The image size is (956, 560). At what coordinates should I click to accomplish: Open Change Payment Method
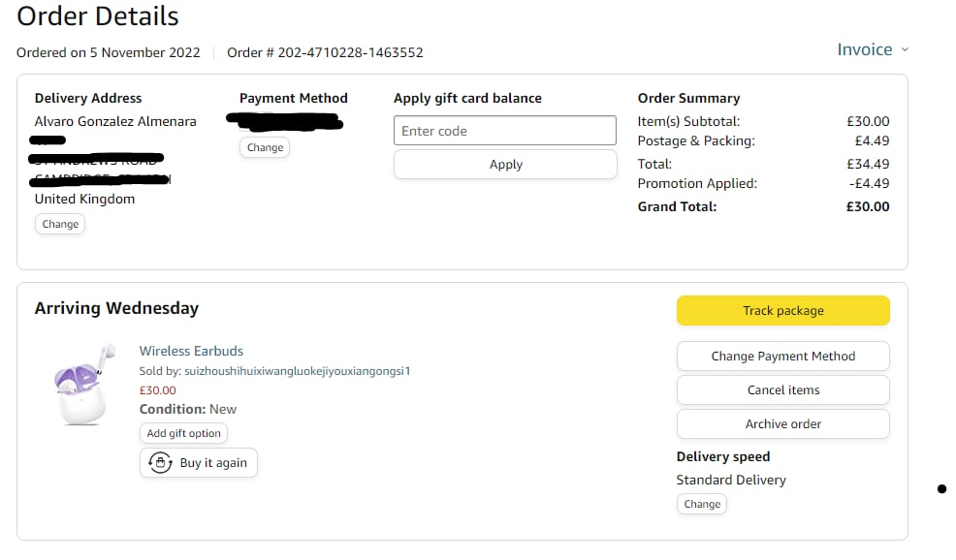782,356
